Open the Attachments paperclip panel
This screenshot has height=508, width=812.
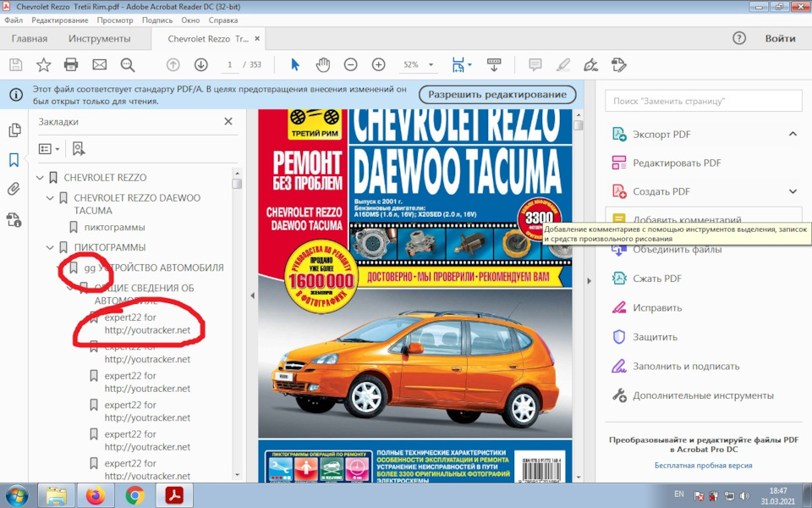point(14,190)
